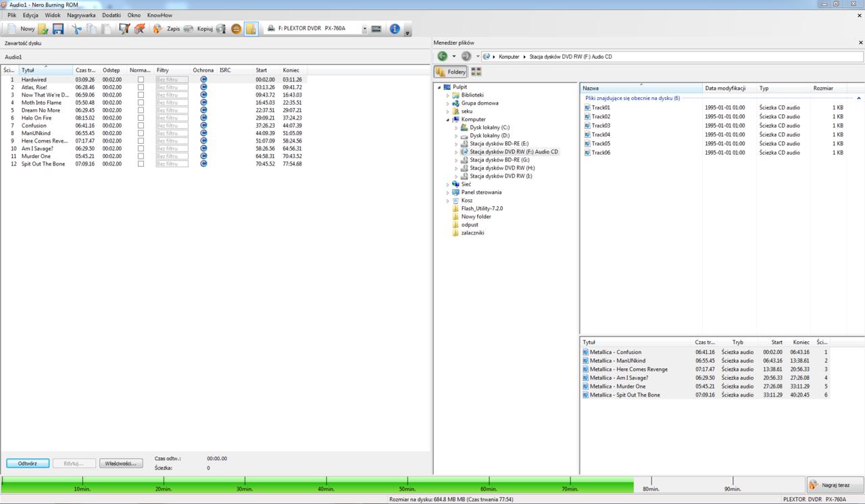Click the Track06 audio file icon
Viewport: 865px width, 504px height.
(x=587, y=153)
